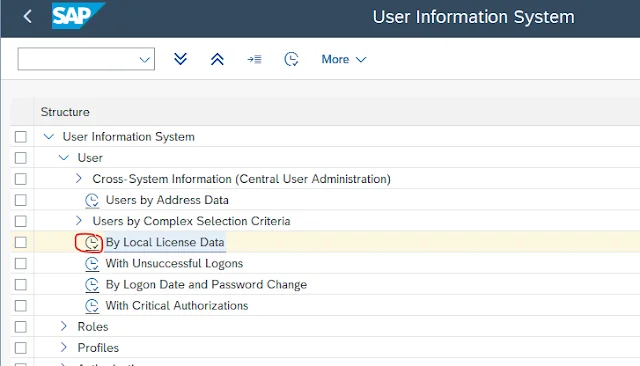Select By Logon Date and Password Change checkbox

pyautogui.click(x=21, y=284)
